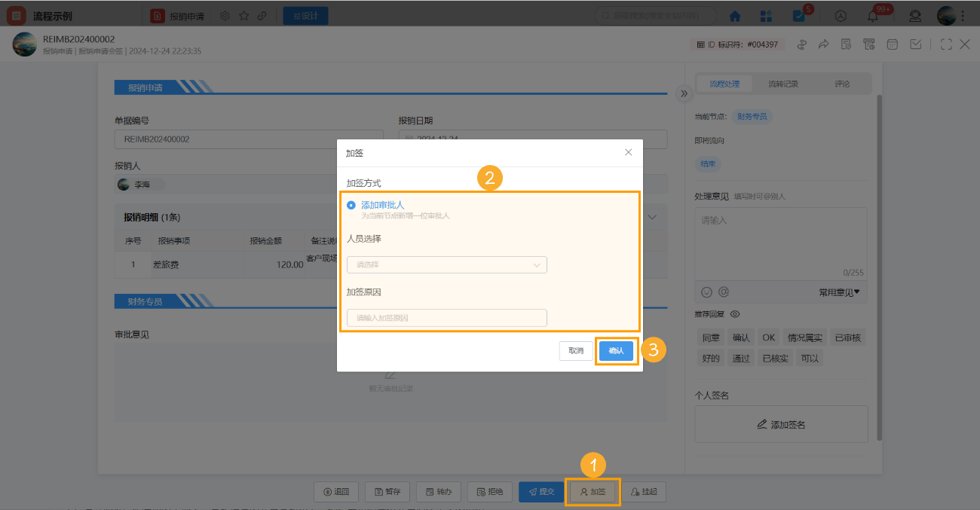Viewport: 980px width, 510px height.
Task: Open the home icon in the top bar
Action: pyautogui.click(x=734, y=15)
